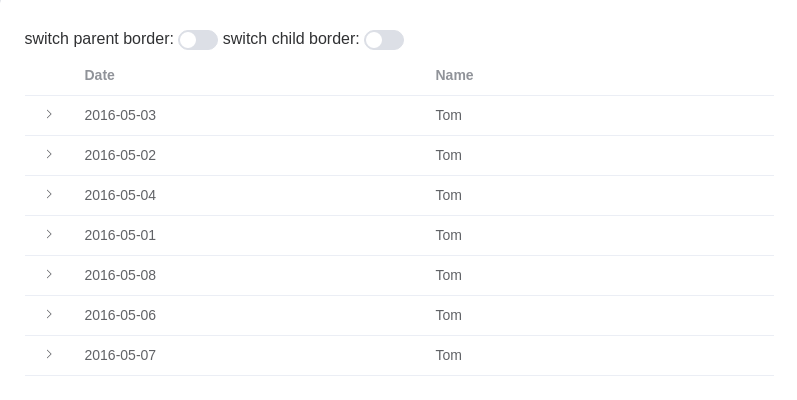Expand the 2016-05-03 row
The width and height of the screenshot is (797, 400).
pyautogui.click(x=49, y=114)
